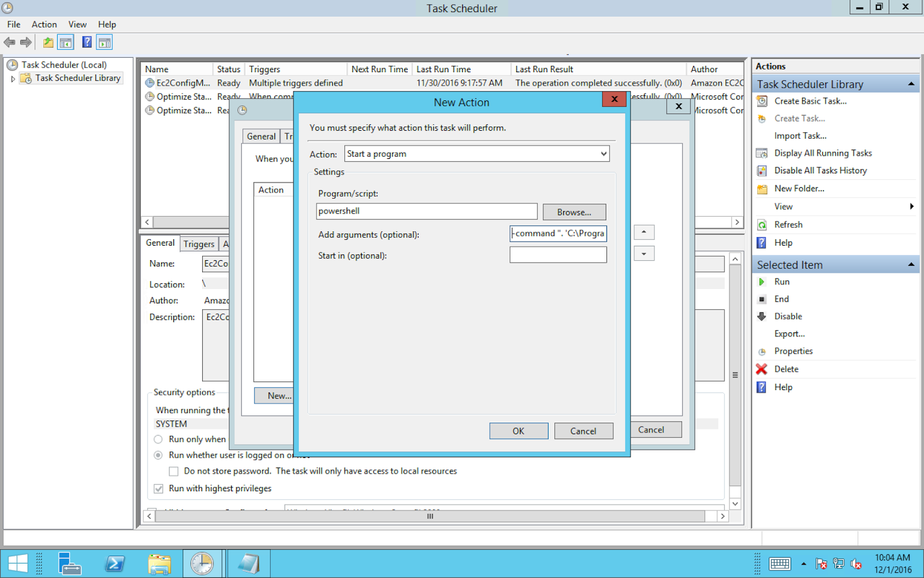Open task Properties from Selected Item panel
Image resolution: width=924 pixels, height=578 pixels.
(x=793, y=351)
